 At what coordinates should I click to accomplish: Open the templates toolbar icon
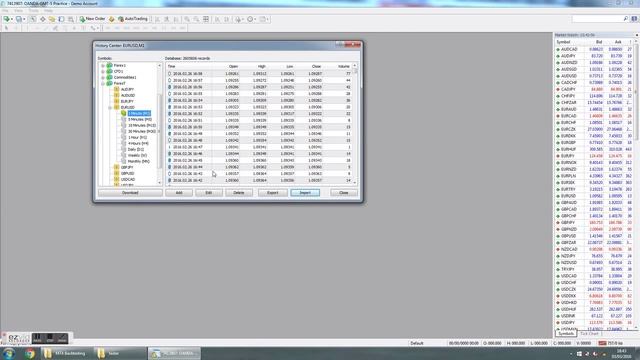[262, 19]
